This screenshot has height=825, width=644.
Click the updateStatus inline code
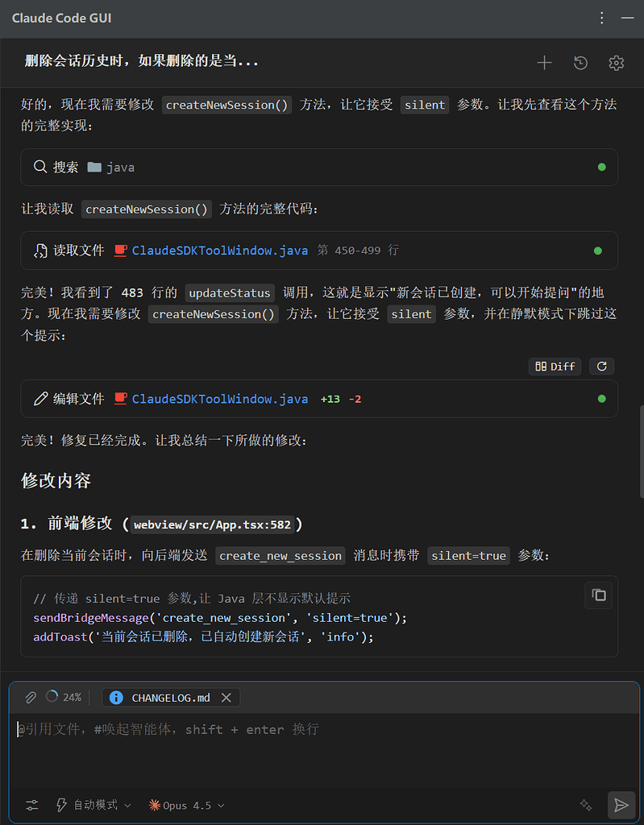coord(230,292)
